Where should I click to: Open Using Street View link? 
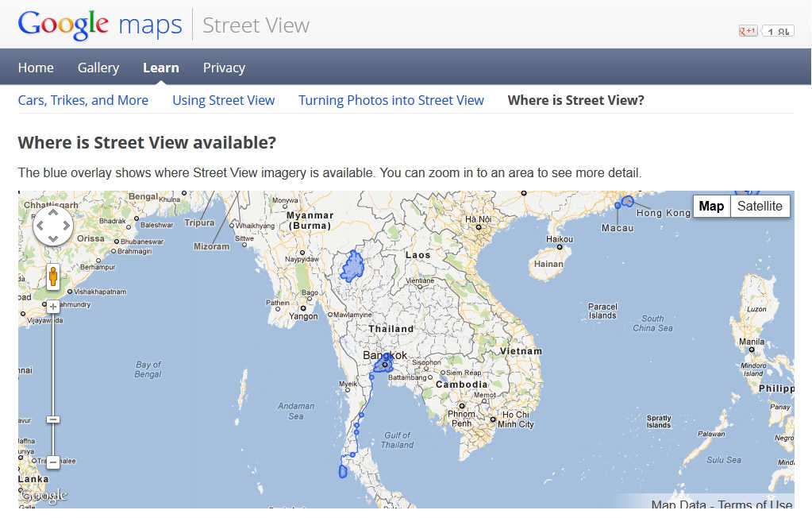tap(224, 100)
